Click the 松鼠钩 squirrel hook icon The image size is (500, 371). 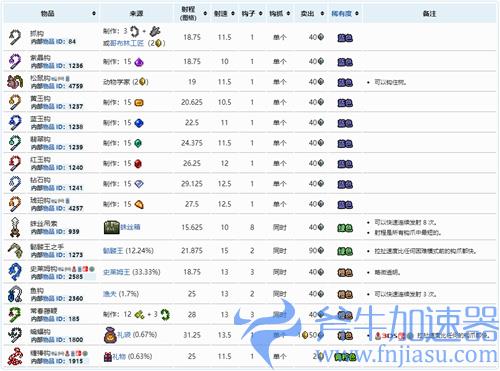15,82
